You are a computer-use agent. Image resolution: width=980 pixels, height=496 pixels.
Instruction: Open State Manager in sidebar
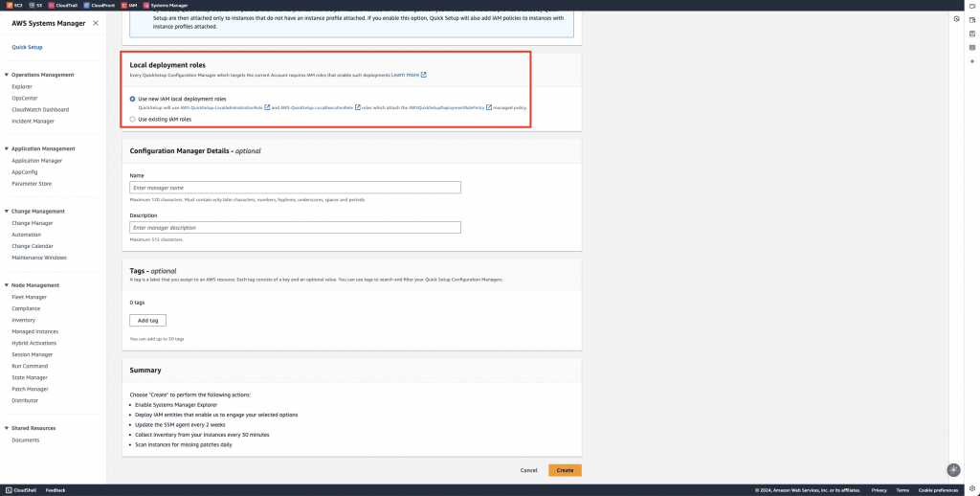click(x=30, y=378)
